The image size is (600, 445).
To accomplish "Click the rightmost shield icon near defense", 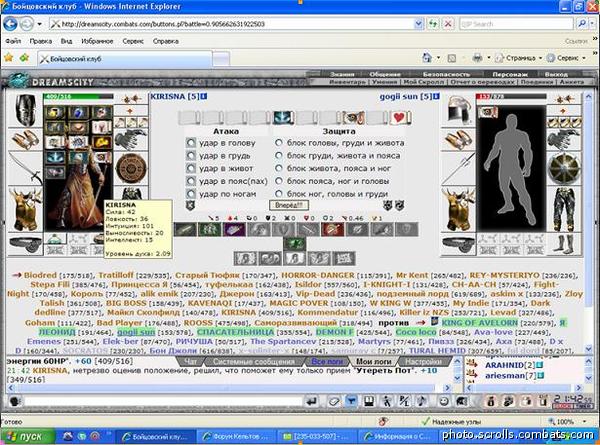I will coord(399,205).
